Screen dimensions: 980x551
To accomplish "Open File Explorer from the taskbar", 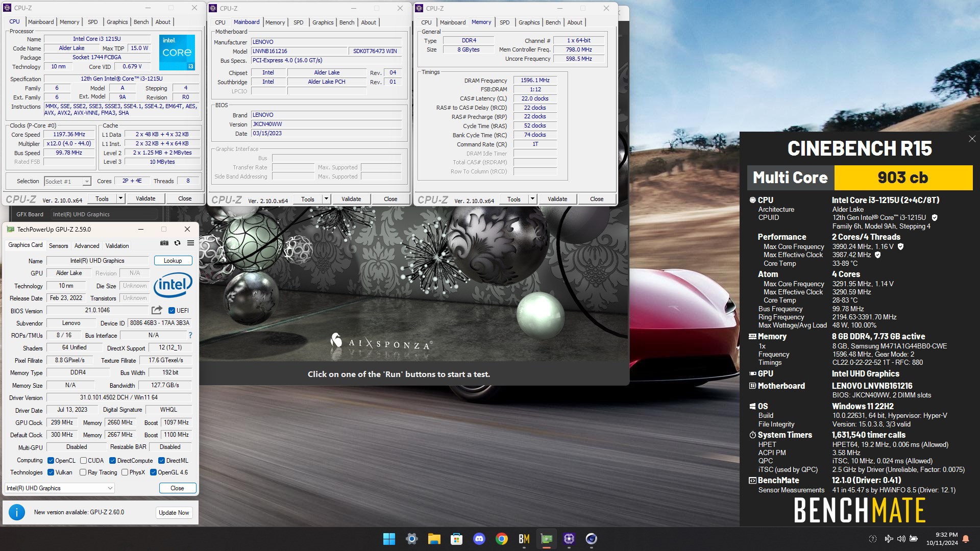I will pos(434,539).
